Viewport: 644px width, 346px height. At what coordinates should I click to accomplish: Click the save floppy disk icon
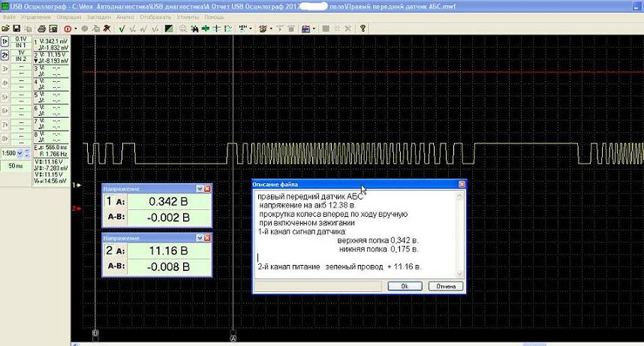coord(17,29)
